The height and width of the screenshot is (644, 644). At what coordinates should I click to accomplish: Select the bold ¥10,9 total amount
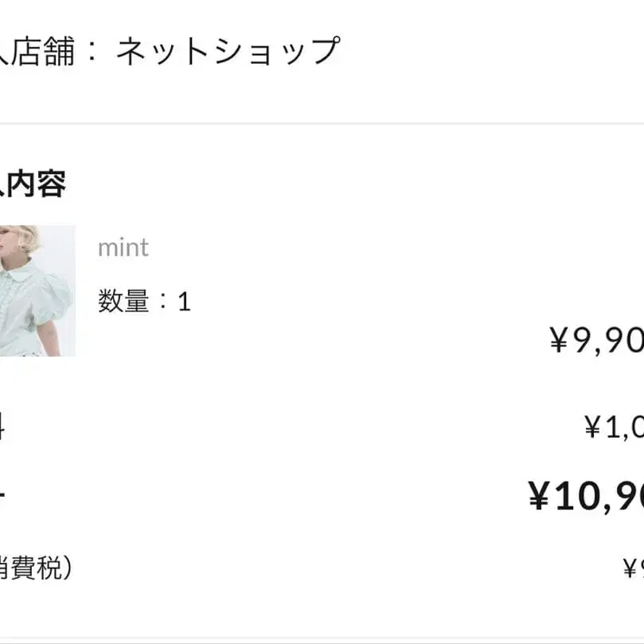(x=586, y=497)
